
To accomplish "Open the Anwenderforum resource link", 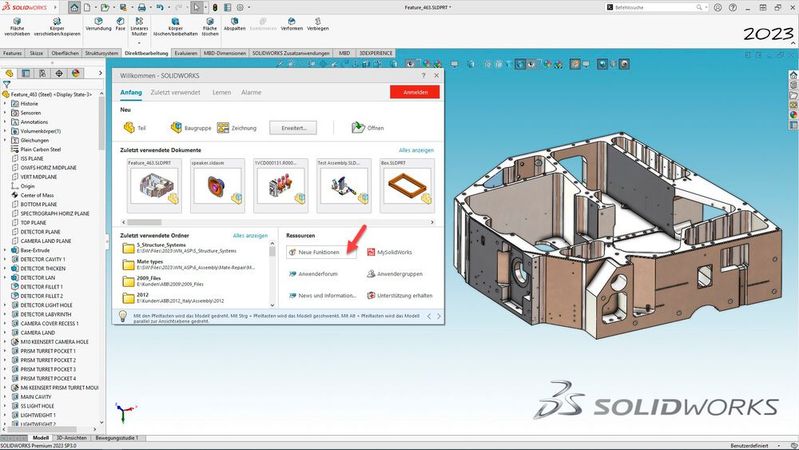I will pos(313,274).
